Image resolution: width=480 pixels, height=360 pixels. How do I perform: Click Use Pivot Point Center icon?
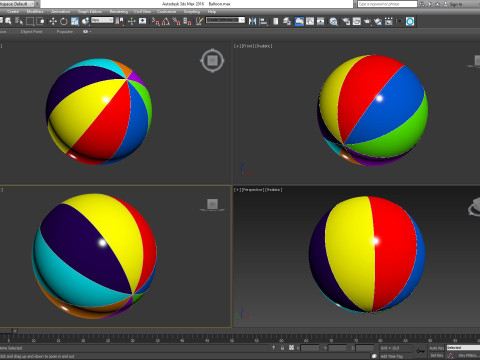(119, 21)
